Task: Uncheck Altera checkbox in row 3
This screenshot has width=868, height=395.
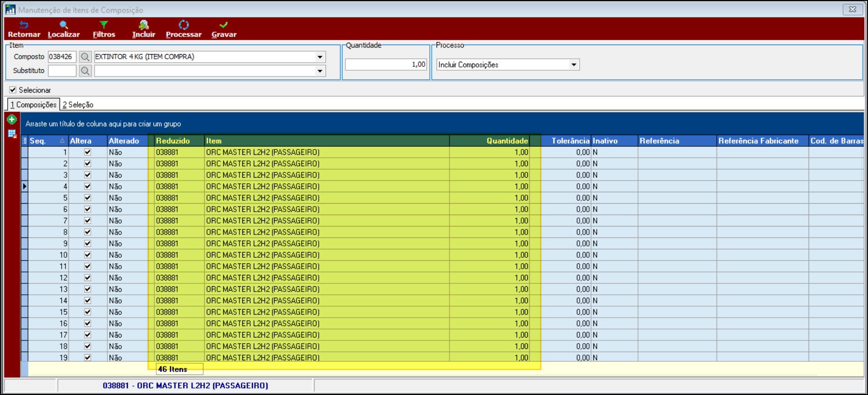Action: click(x=87, y=175)
